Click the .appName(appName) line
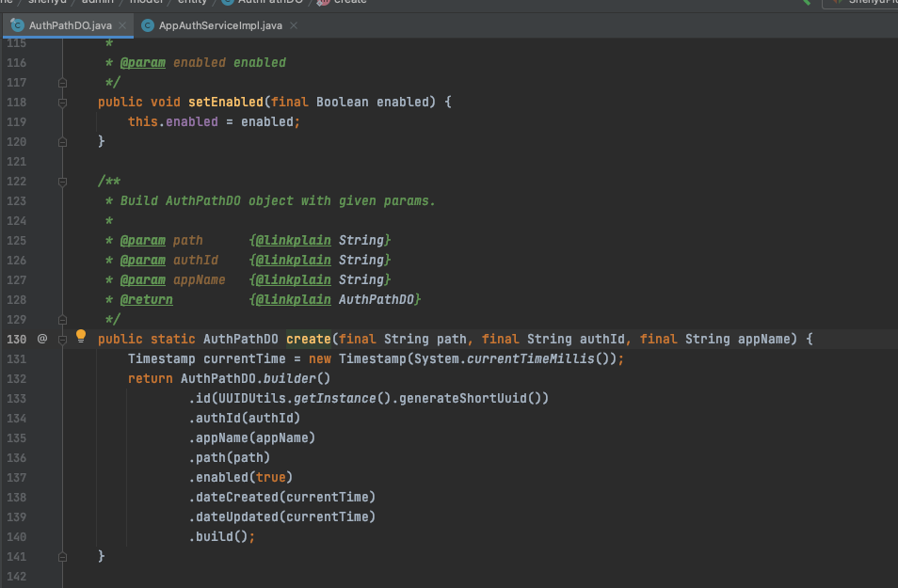The width and height of the screenshot is (898, 588). pos(252,438)
